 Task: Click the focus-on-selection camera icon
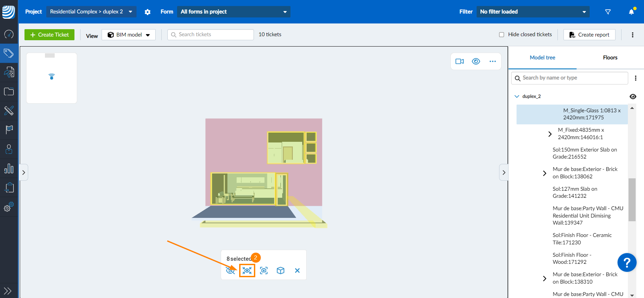[x=264, y=271]
